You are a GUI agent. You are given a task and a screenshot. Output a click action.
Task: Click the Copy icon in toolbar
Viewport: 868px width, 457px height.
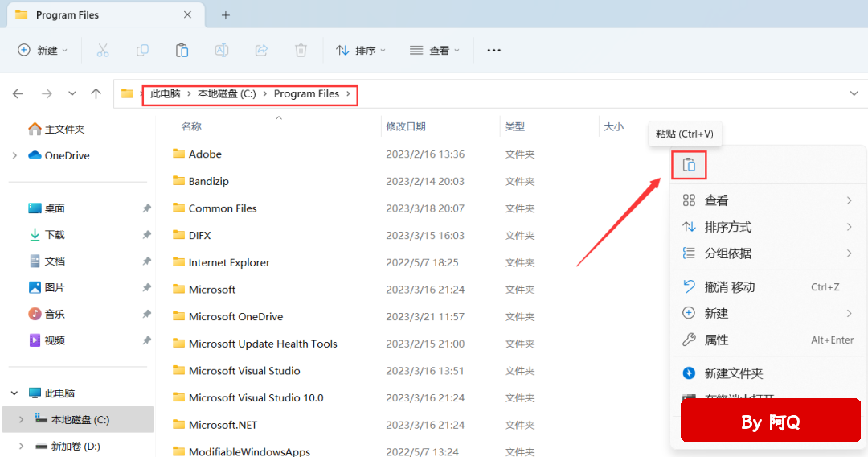[142, 50]
